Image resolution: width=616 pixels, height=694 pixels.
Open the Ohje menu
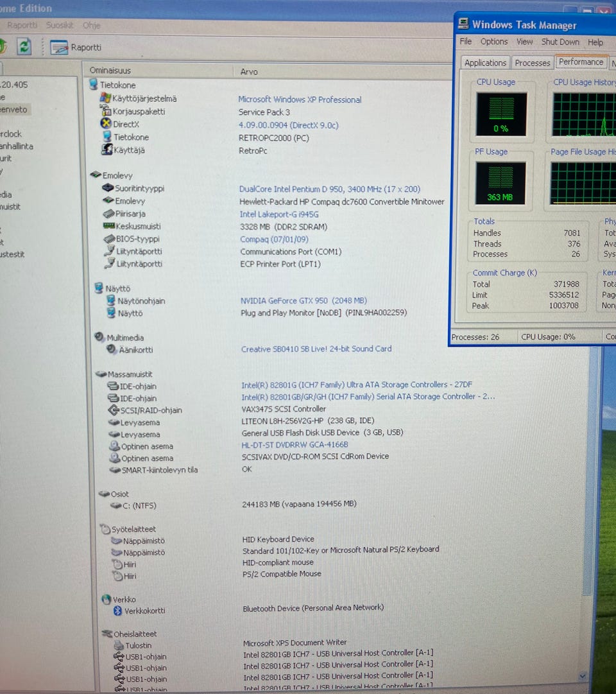[91, 26]
